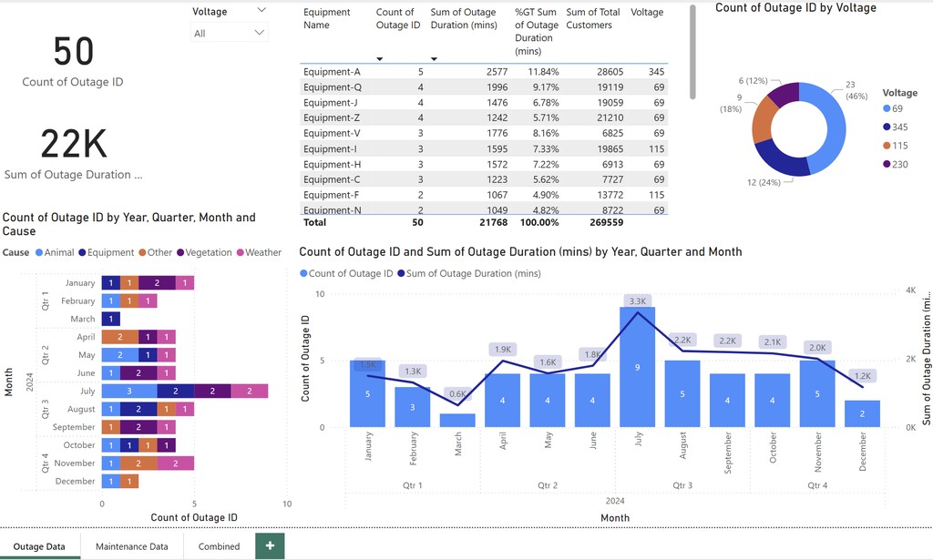Select the Equipment-I table row
The image size is (933, 560).
484,148
